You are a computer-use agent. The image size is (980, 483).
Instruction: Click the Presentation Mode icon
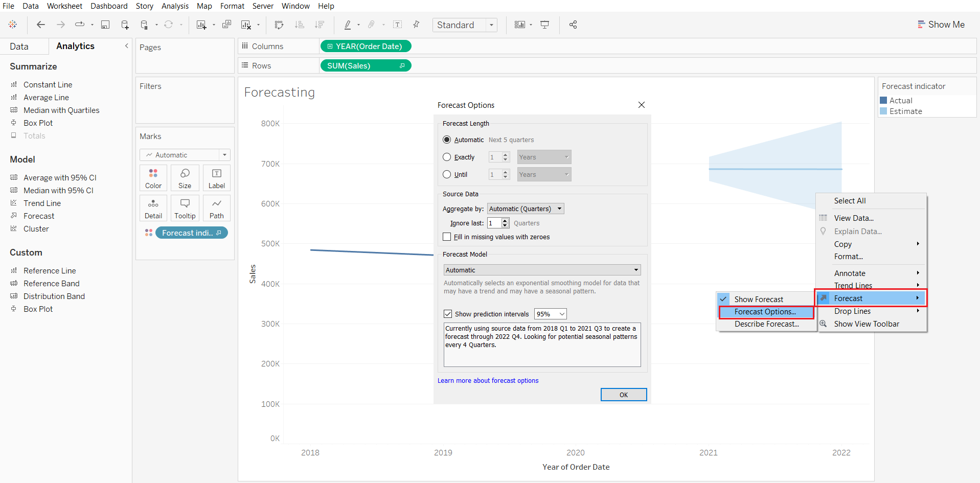tap(545, 25)
